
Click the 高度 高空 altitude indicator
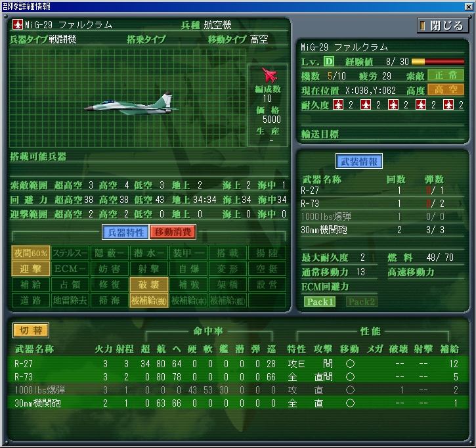tap(446, 89)
